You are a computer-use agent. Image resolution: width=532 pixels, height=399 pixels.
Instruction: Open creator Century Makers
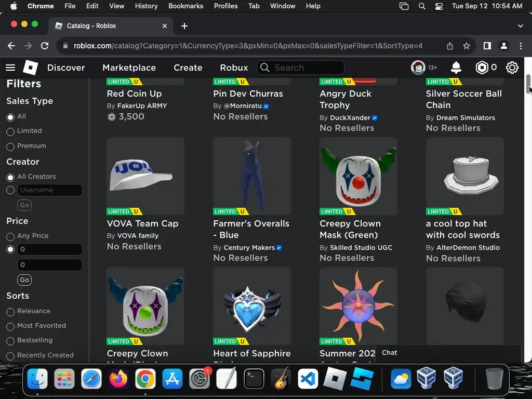249,248
